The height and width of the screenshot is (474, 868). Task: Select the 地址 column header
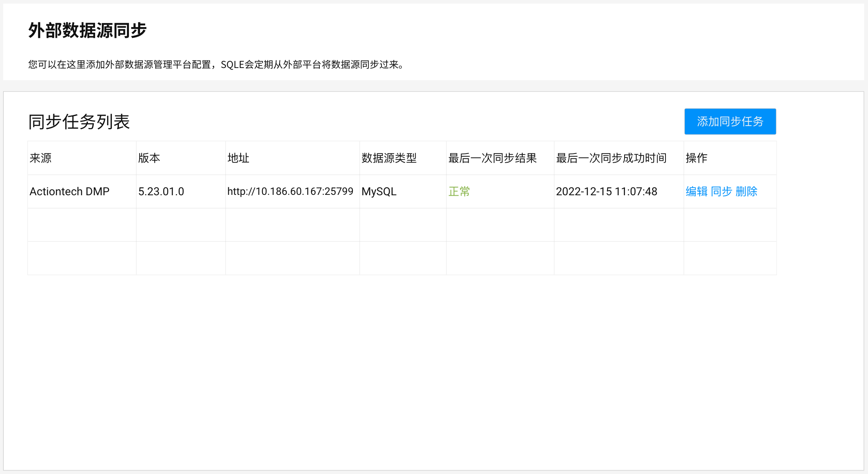coord(238,158)
